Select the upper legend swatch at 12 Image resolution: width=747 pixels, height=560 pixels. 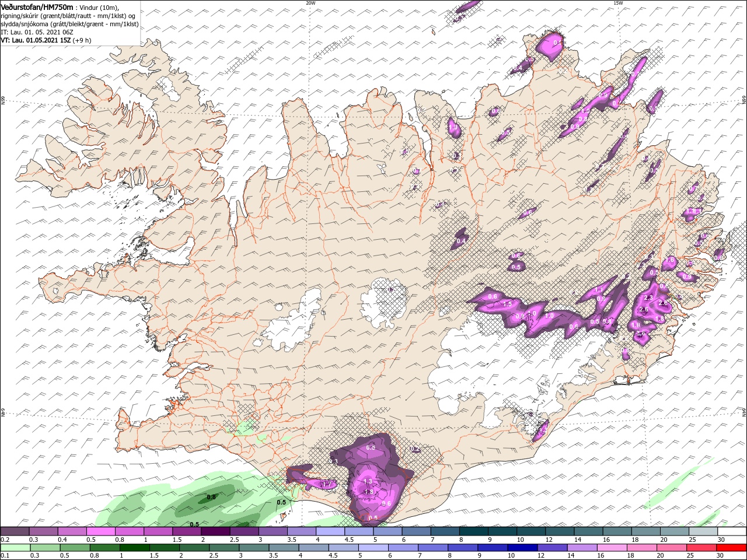point(560,531)
